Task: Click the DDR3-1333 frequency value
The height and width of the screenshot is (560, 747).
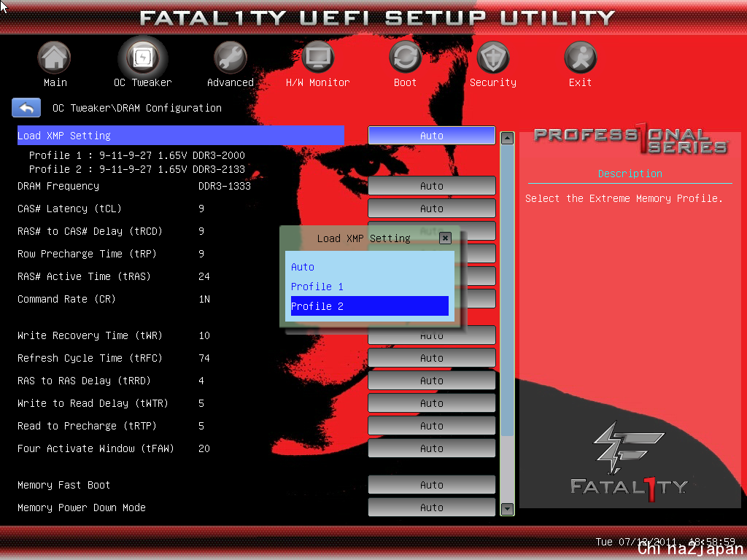Action: 225,186
